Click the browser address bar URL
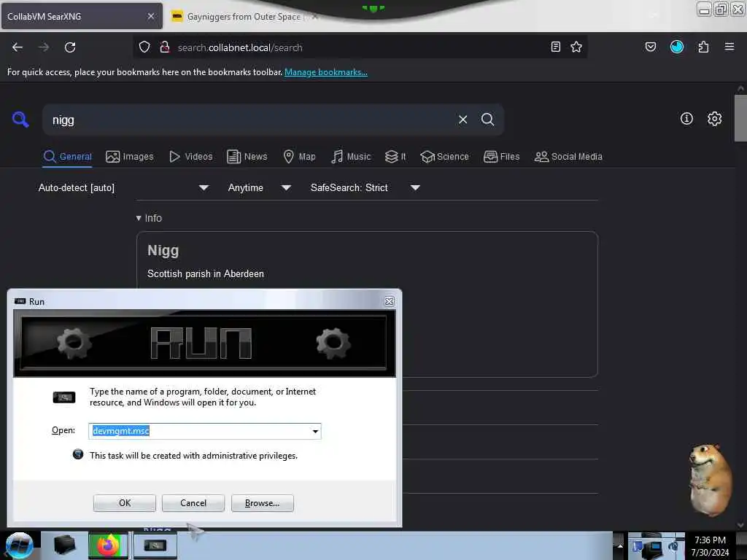This screenshot has width=747, height=560. 240,47
